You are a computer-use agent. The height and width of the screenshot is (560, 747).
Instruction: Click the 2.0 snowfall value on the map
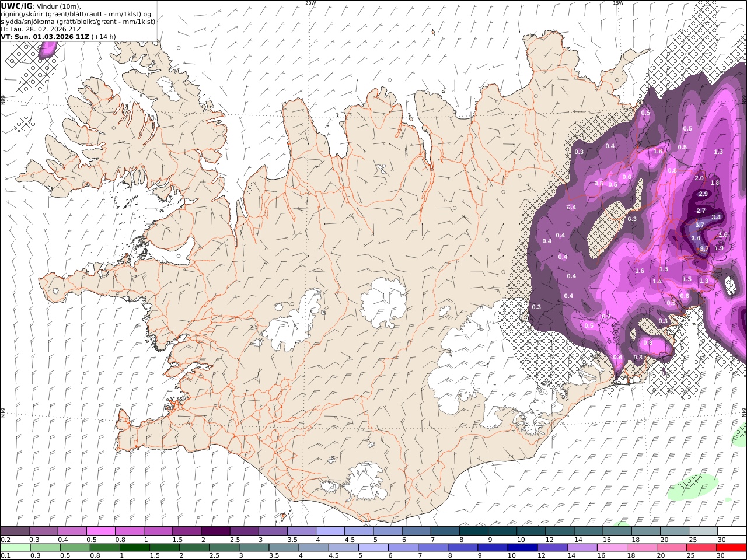[x=699, y=178]
